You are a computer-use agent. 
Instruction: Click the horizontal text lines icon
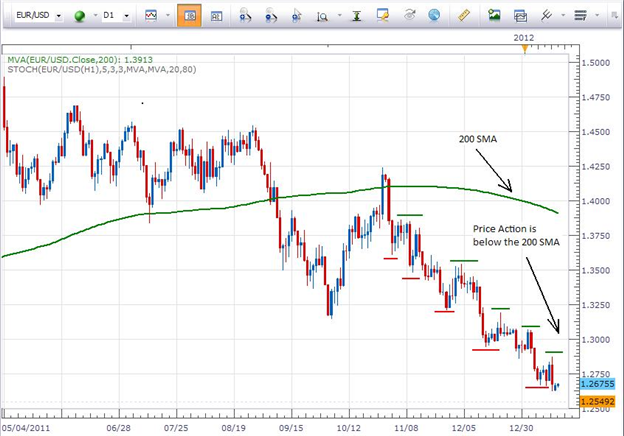[x=581, y=16]
